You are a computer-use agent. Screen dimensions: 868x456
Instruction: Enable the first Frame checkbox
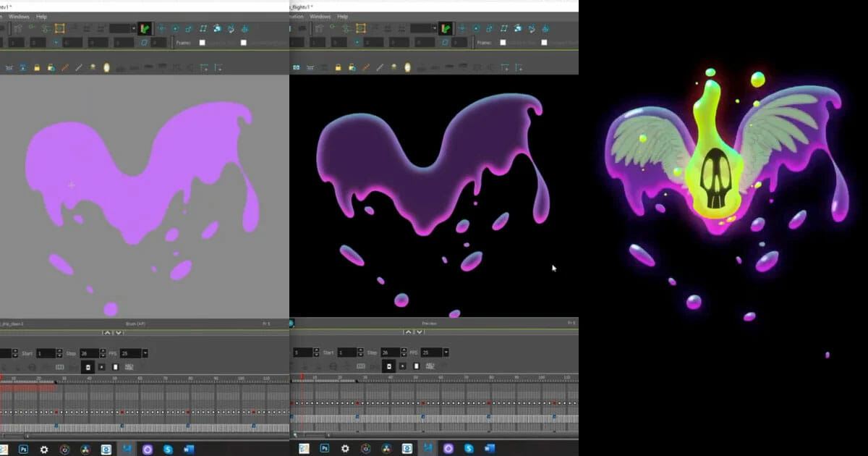pos(203,41)
